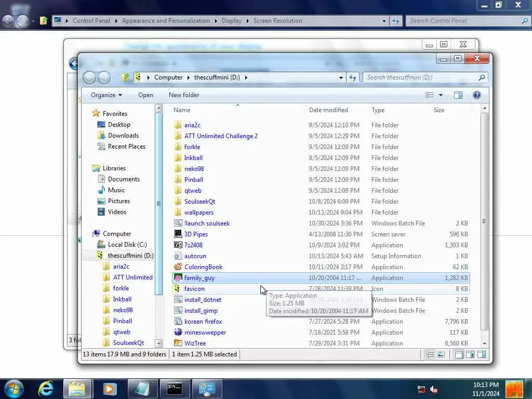Expand the Computer breadcrumb arrow in Explorer
The width and height of the screenshot is (532, 399).
[x=188, y=78]
